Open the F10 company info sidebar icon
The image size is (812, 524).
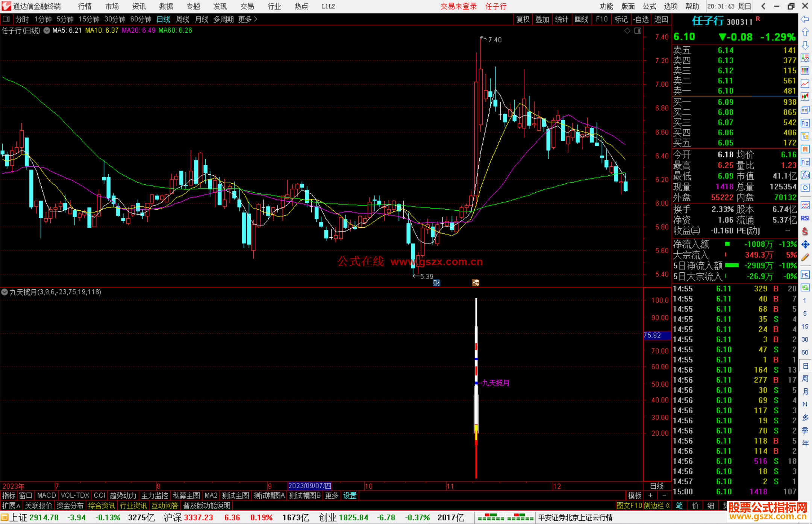(805, 123)
